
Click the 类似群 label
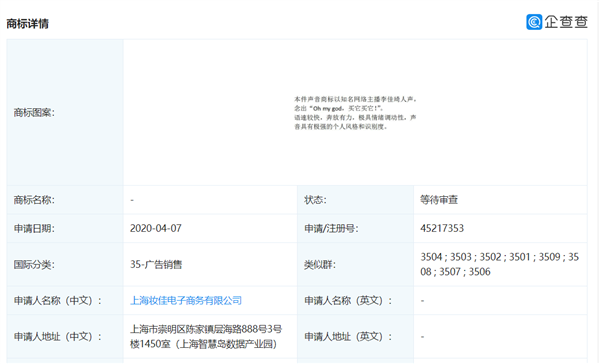(x=320, y=264)
